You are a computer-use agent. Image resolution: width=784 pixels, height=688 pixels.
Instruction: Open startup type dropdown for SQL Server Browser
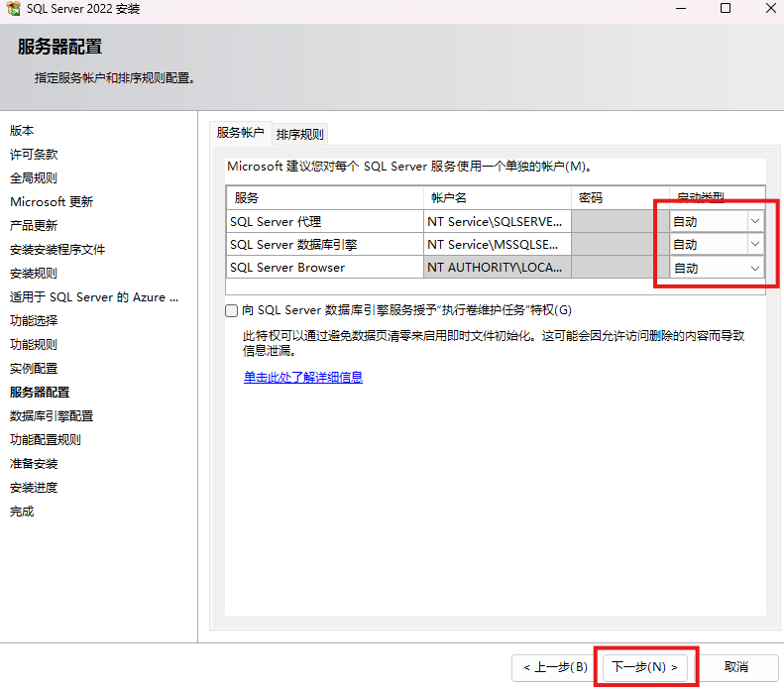[754, 268]
